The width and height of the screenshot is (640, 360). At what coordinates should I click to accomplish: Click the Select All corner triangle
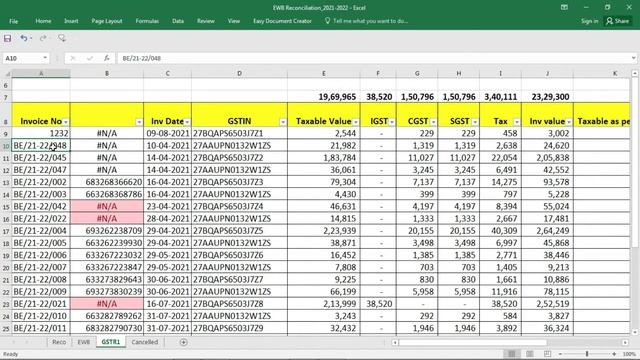tap(6, 73)
